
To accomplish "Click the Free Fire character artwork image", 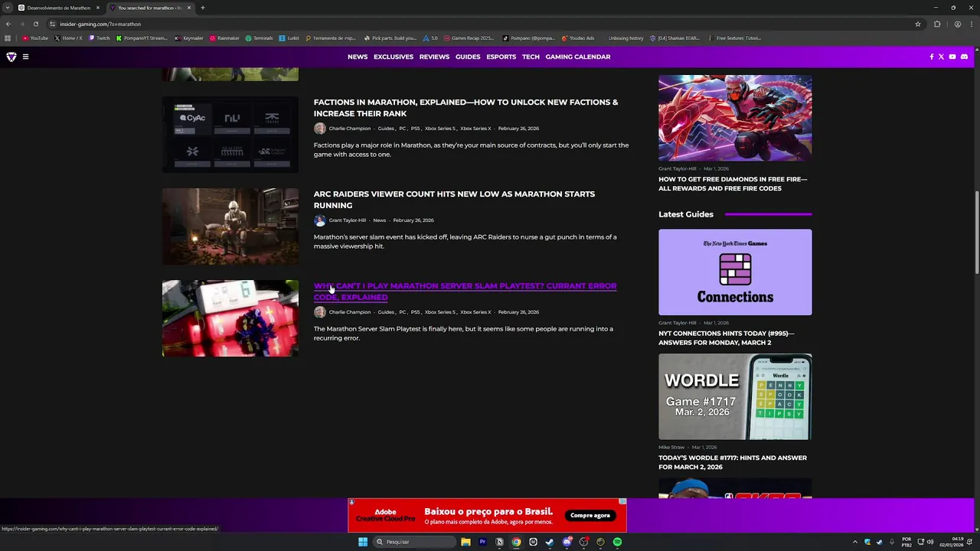I will (735, 118).
